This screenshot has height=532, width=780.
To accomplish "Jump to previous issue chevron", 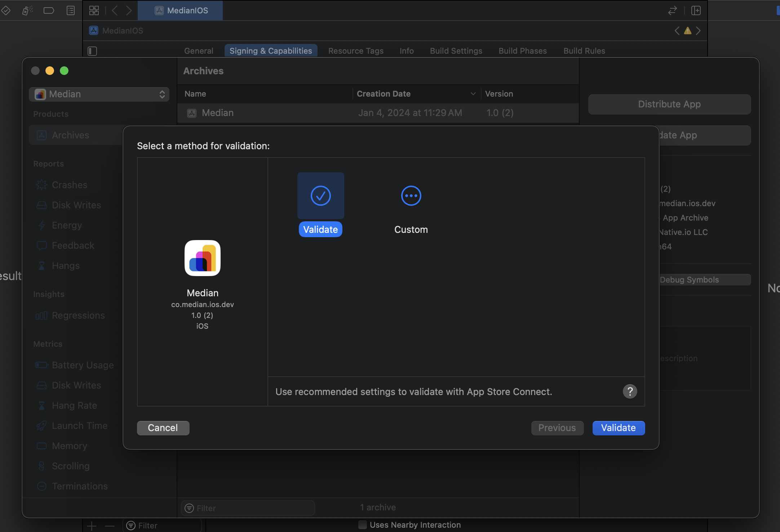I will 677,31.
